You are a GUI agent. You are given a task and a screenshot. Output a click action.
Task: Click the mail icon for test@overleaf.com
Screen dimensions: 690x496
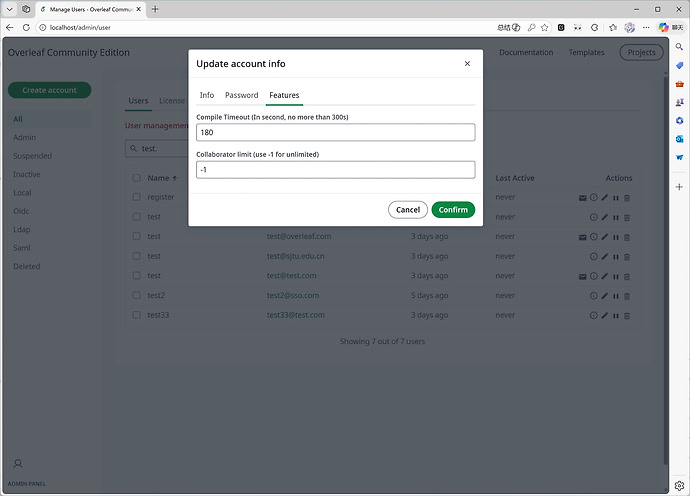(x=583, y=237)
